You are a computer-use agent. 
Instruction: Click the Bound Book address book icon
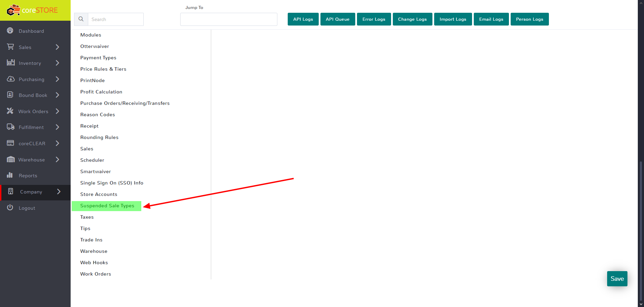10,95
